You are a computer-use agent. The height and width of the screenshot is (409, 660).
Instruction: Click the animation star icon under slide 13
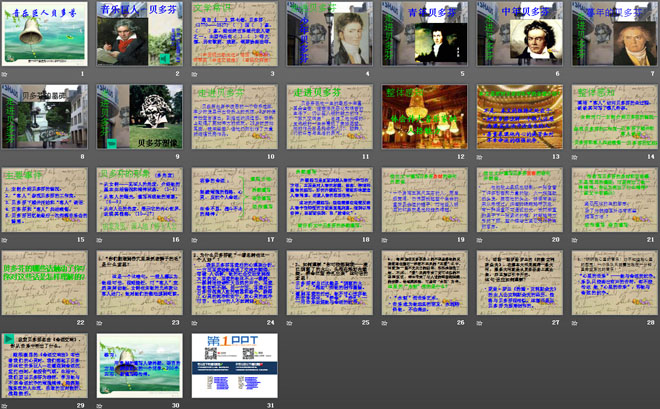click(x=479, y=157)
